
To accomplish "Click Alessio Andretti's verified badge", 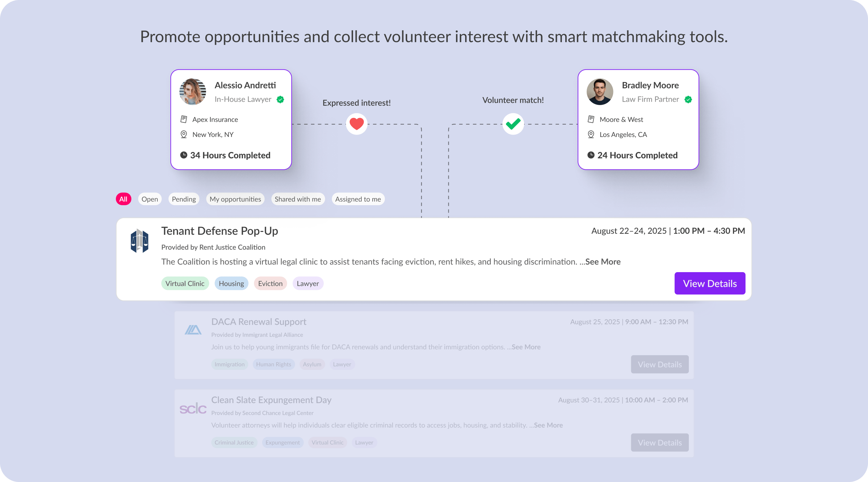I will click(280, 99).
